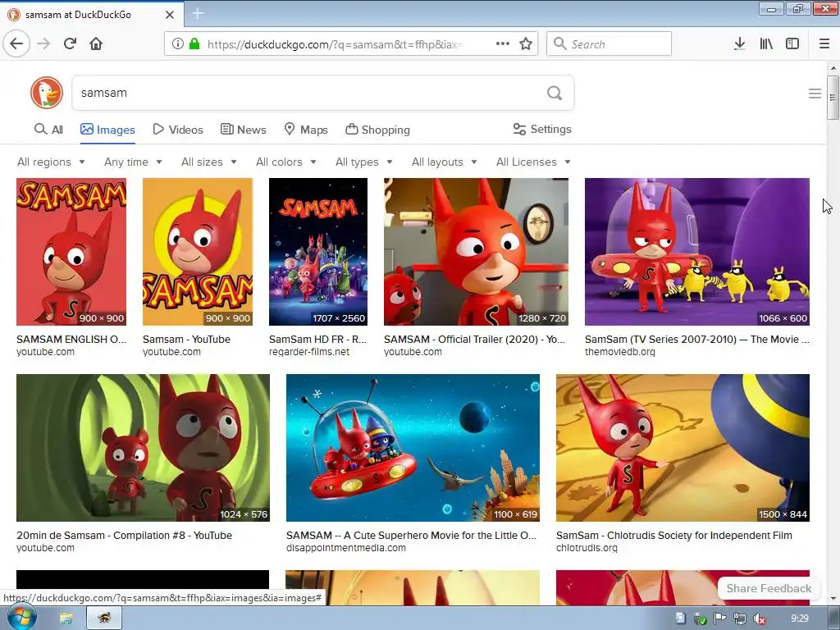The image size is (840, 630).
Task: Open page actions three-dot menu
Action: click(503, 44)
